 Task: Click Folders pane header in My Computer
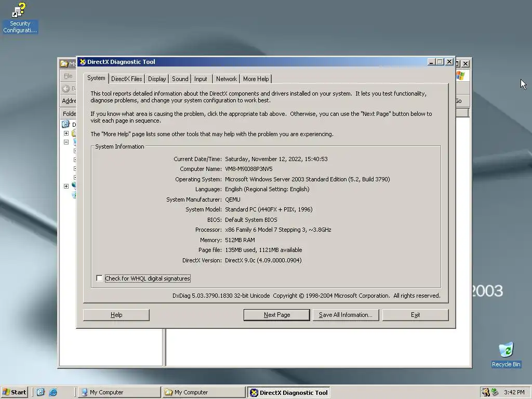tap(69, 114)
